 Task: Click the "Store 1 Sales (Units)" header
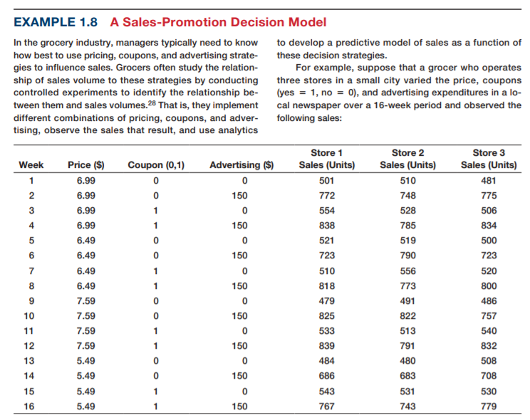pyautogui.click(x=327, y=159)
